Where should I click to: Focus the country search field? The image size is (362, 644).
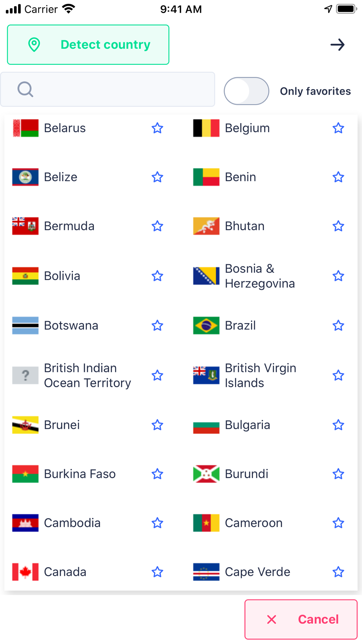(x=108, y=89)
